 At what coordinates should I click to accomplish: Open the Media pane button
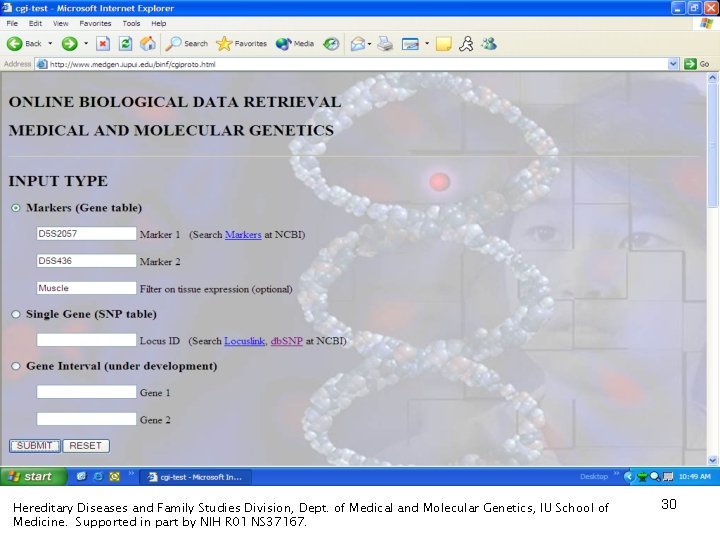[x=295, y=44]
